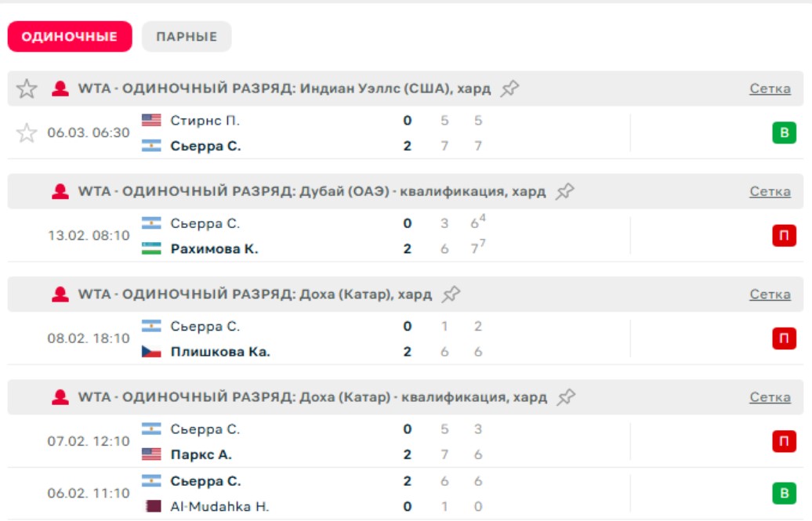Click the red П badge for Рахимова match
The height and width of the screenshot is (521, 812).
pyautogui.click(x=784, y=236)
